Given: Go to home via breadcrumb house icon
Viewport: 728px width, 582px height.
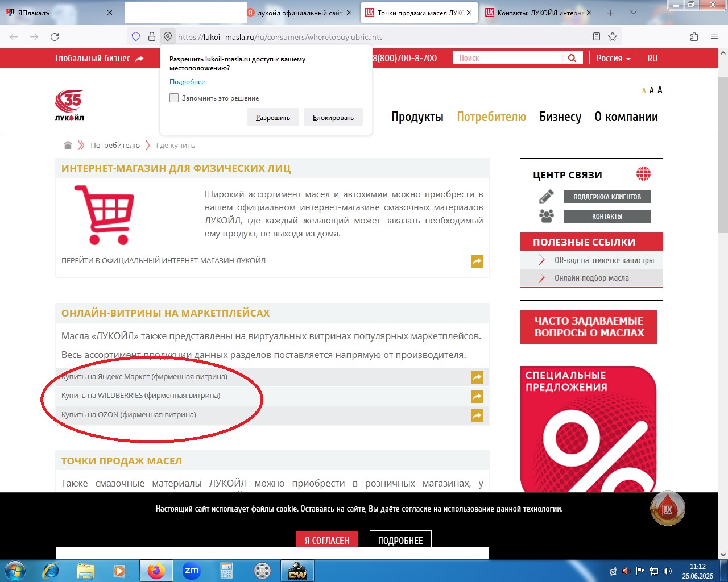Looking at the screenshot, I should click(68, 145).
